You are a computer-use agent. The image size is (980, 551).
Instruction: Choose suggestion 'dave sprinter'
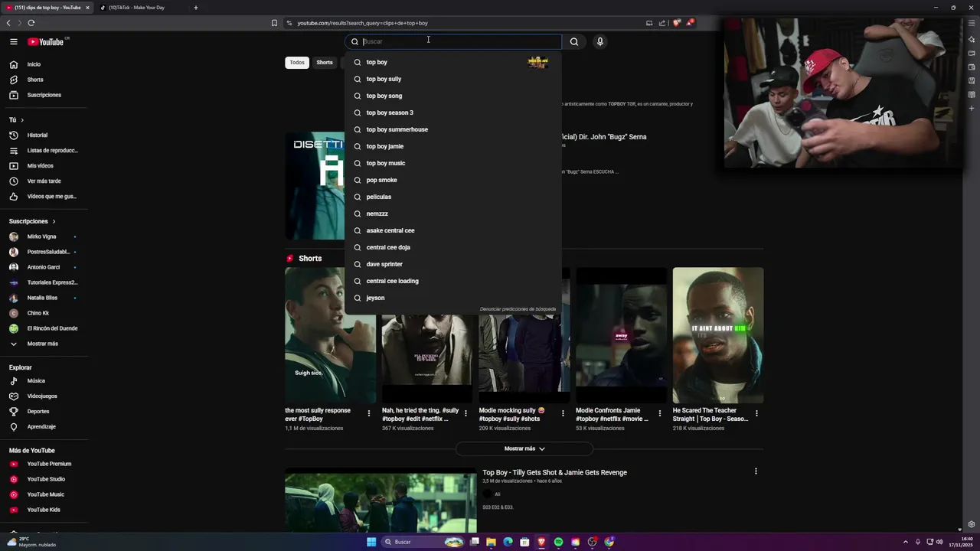tap(453, 264)
